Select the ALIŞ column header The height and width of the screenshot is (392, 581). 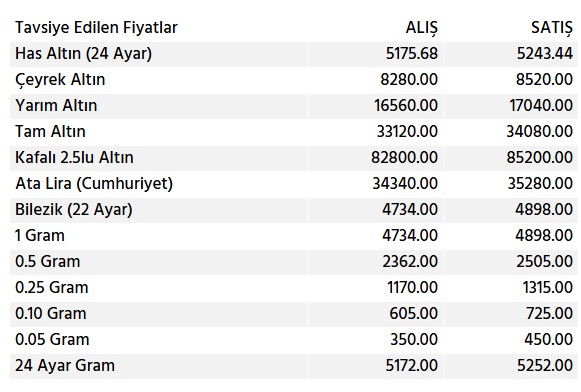(422, 28)
